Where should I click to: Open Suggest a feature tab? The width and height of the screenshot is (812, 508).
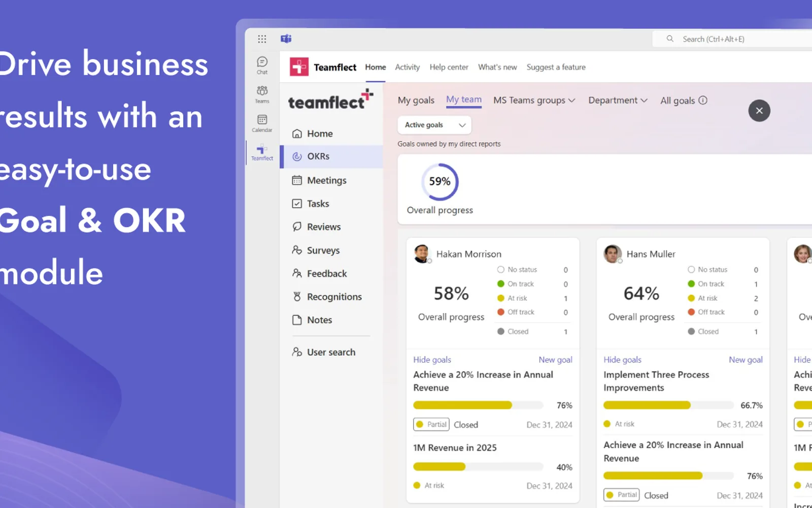click(x=556, y=67)
